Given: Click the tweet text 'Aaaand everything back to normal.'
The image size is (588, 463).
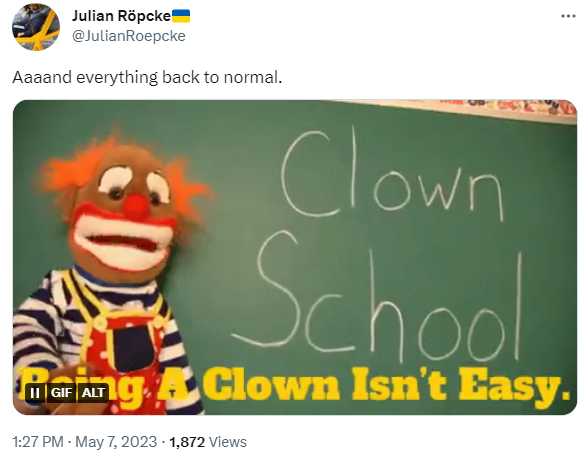Looking at the screenshot, I should [x=147, y=77].
